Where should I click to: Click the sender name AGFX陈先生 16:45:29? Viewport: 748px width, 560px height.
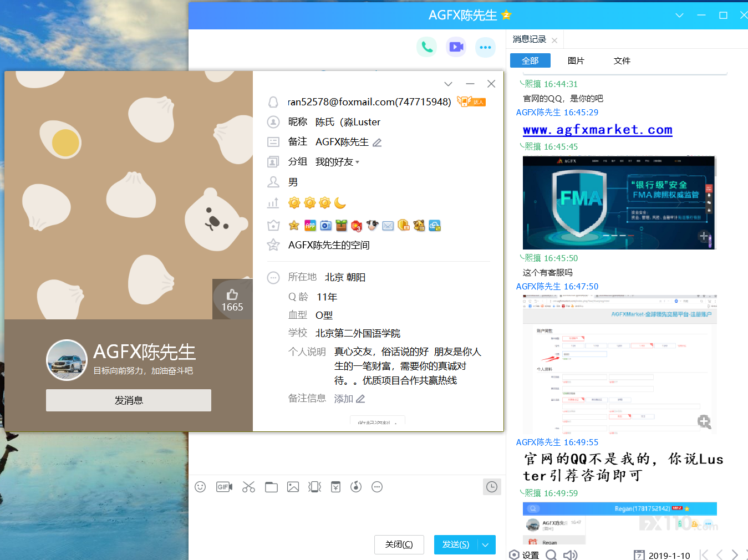click(x=557, y=113)
